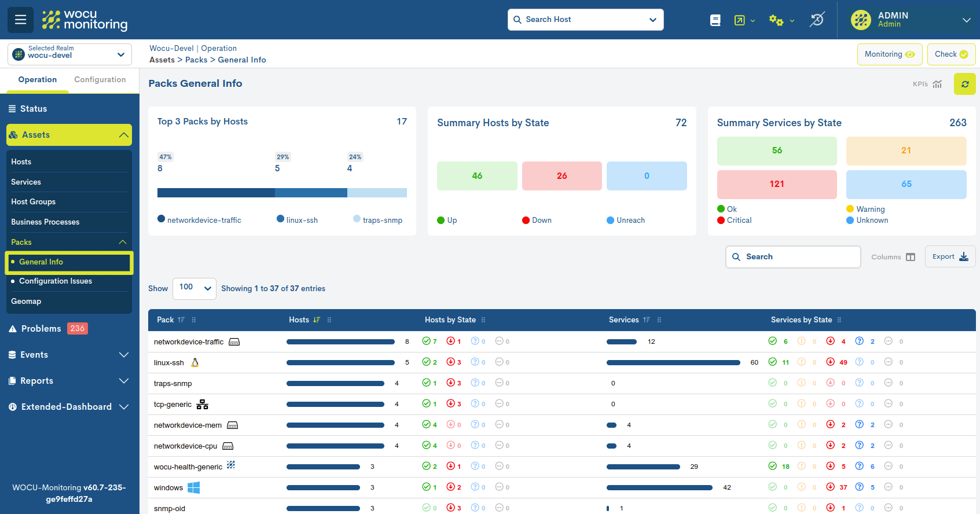The image size is (980, 514).
Task: Collapse the Assets section
Action: tap(69, 135)
